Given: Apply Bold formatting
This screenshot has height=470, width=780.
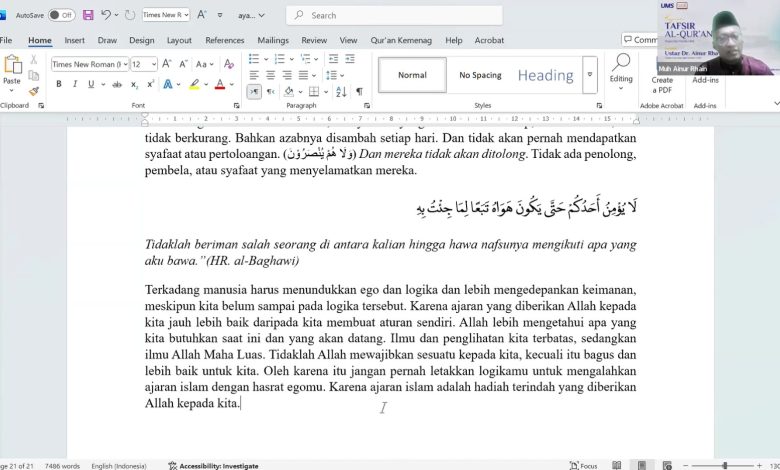Looking at the screenshot, I should (x=59, y=84).
